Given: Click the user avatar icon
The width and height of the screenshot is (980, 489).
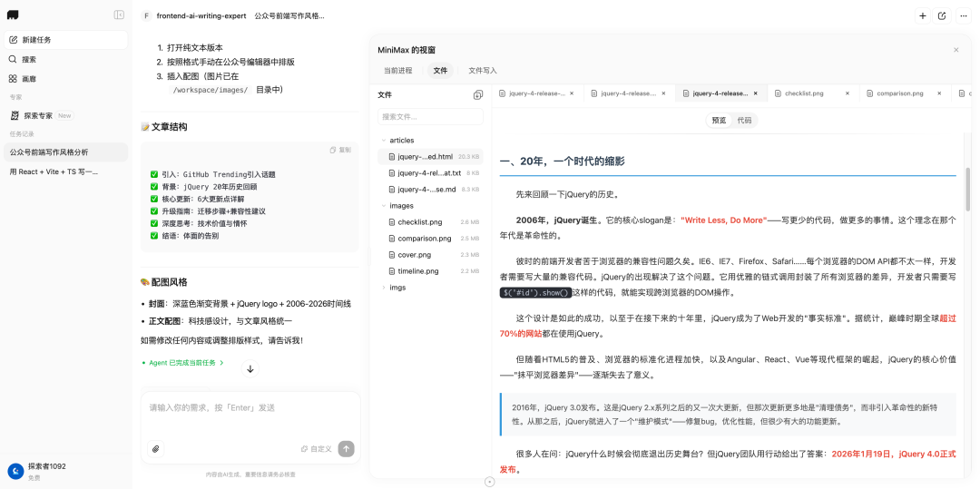Looking at the screenshot, I should pyautogui.click(x=15, y=471).
